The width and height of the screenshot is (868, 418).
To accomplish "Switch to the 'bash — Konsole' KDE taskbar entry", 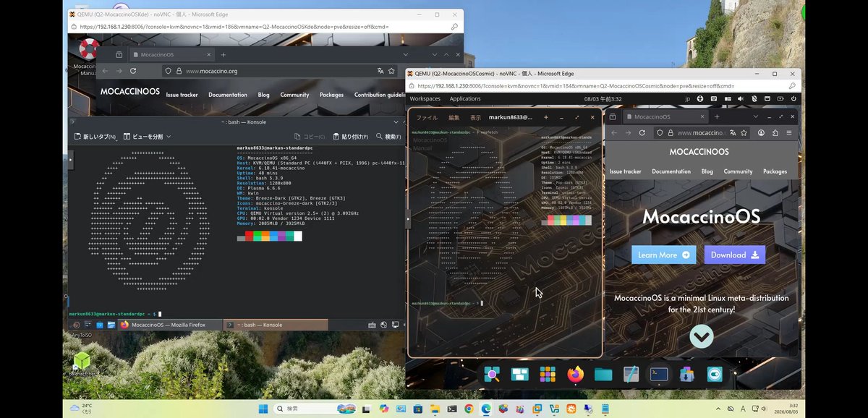I will (275, 325).
